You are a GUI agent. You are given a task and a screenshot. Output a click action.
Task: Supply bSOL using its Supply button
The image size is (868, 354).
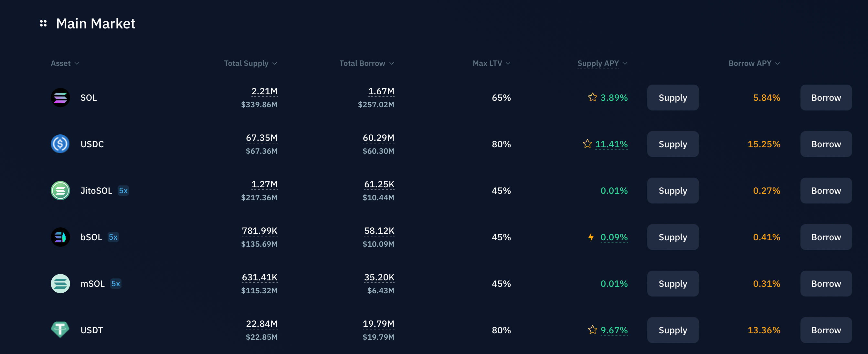(673, 237)
